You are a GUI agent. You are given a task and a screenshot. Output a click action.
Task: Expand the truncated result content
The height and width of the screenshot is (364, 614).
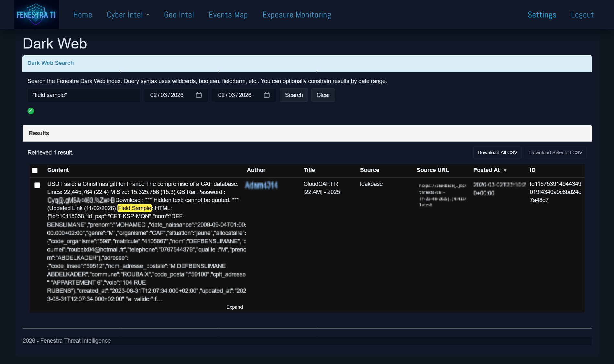(x=235, y=307)
